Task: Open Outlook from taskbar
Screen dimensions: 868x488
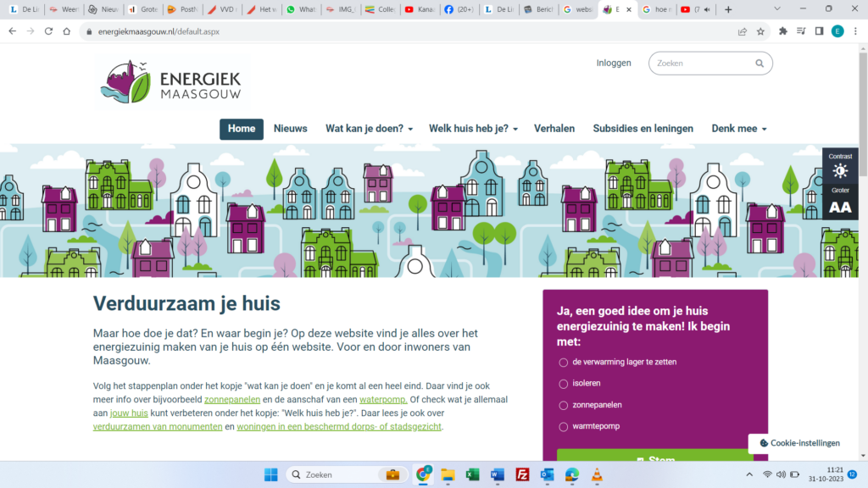Action: click(547, 474)
